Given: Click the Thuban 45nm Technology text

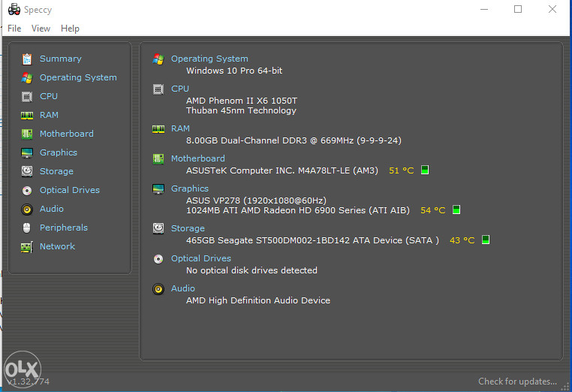Looking at the screenshot, I should (241, 110).
